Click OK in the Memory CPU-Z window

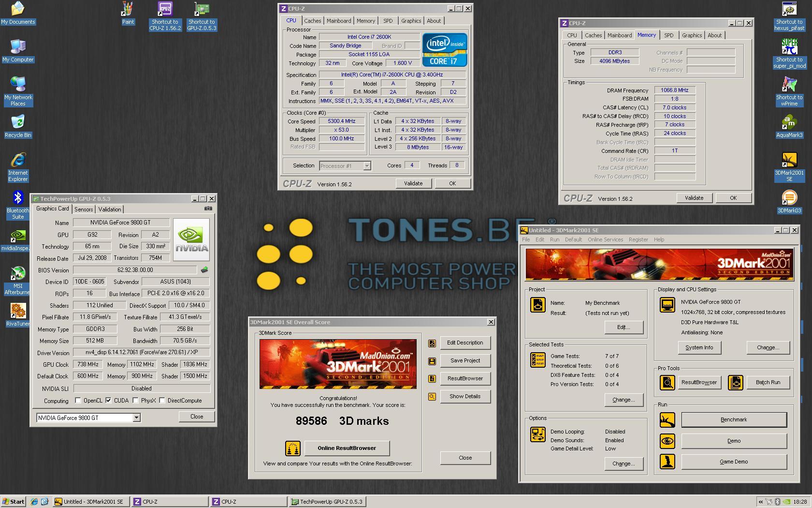733,198
